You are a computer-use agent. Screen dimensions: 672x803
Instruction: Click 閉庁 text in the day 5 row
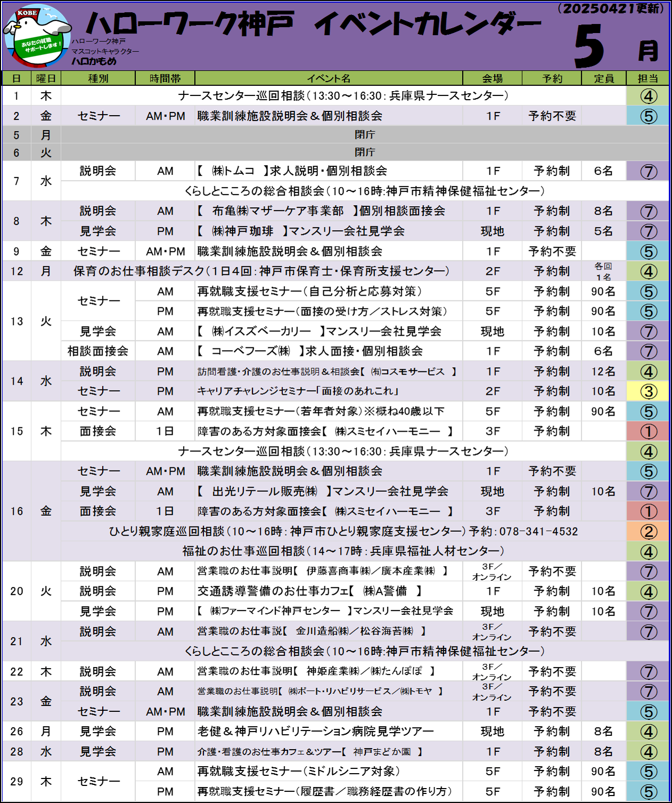pos(365,135)
